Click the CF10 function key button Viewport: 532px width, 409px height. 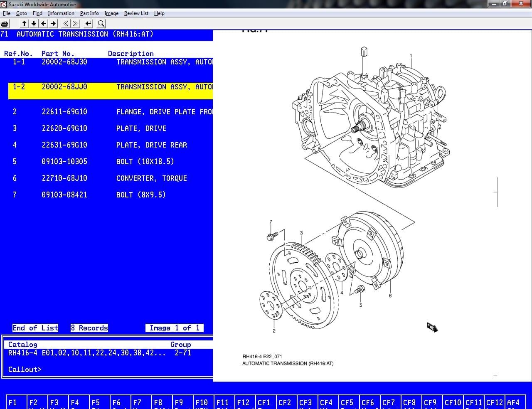(x=453, y=402)
